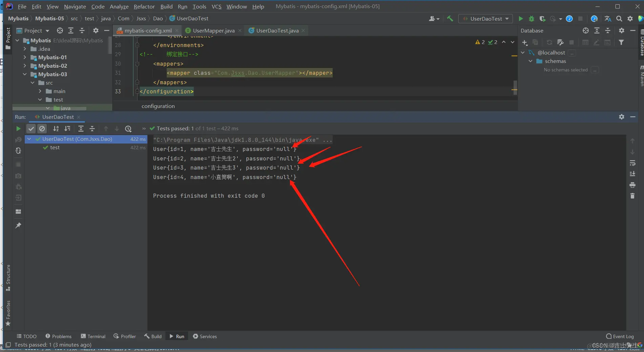Open the Navigate menu

(75, 6)
